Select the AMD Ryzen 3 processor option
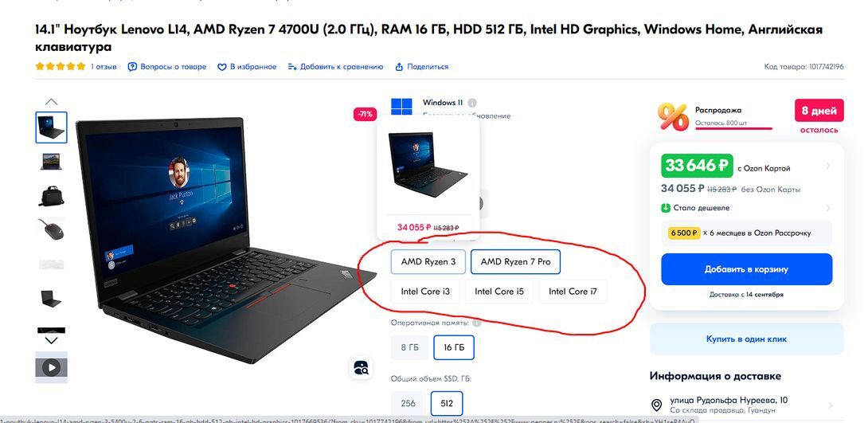Image resolution: width=868 pixels, height=423 pixels. (x=428, y=262)
